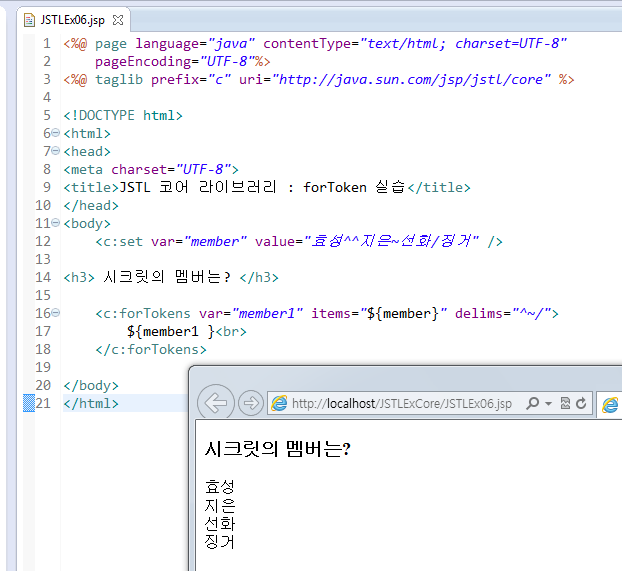Select the JSTLEx06.jsp editor tab
This screenshot has width=622, height=571.
point(73,20)
